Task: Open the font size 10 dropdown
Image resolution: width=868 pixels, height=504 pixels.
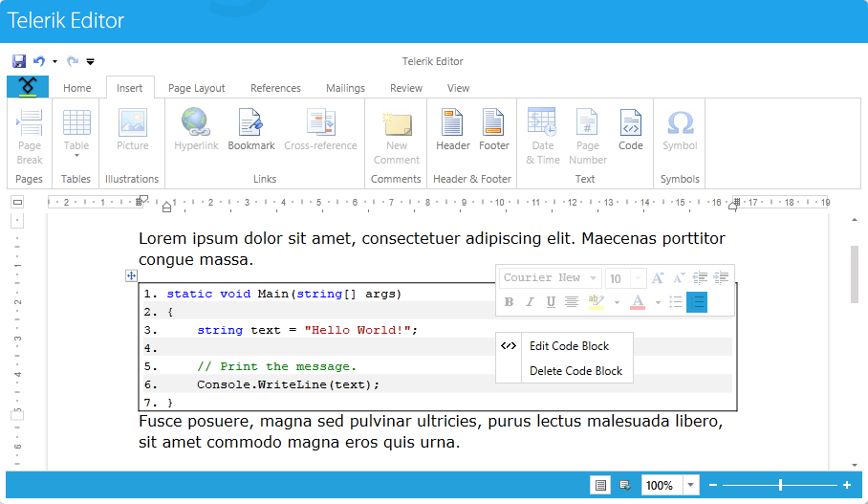Action: (x=639, y=278)
